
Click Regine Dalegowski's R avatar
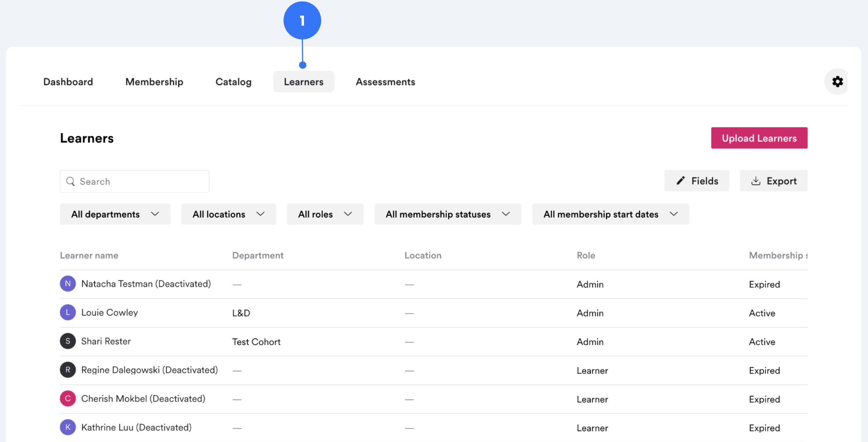tap(68, 370)
